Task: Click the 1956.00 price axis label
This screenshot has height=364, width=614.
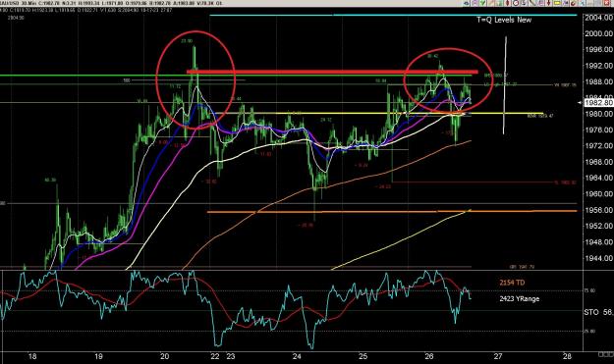Action: [x=598, y=210]
